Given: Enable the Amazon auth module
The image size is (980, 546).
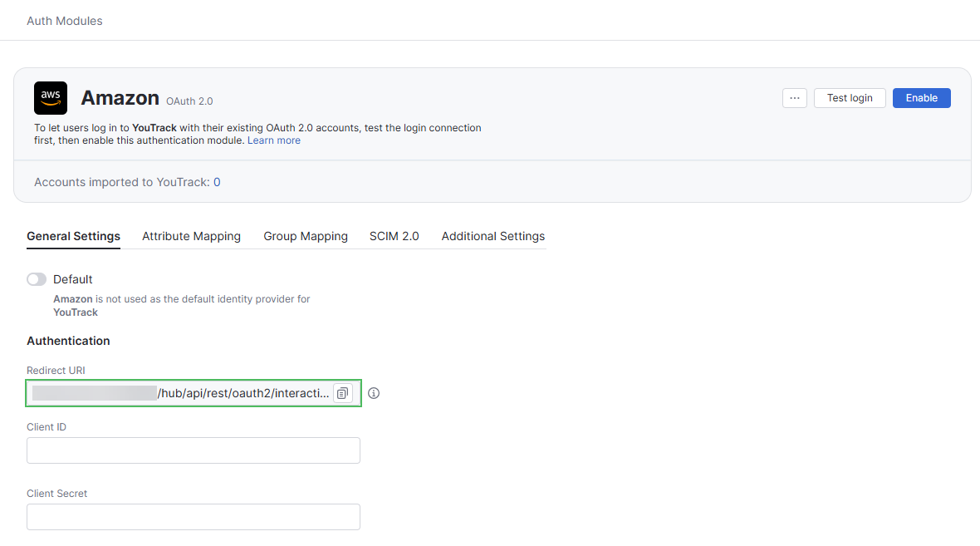Looking at the screenshot, I should [x=921, y=98].
